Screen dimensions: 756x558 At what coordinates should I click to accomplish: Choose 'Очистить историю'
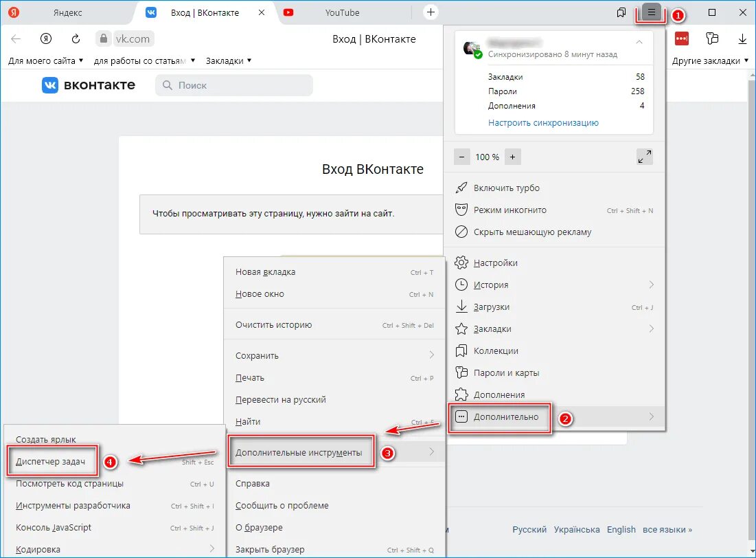point(334,325)
